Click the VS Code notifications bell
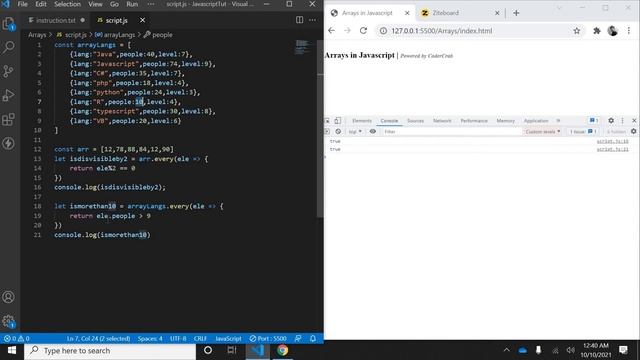Screen dimensions: 640x360 (x=313, y=338)
